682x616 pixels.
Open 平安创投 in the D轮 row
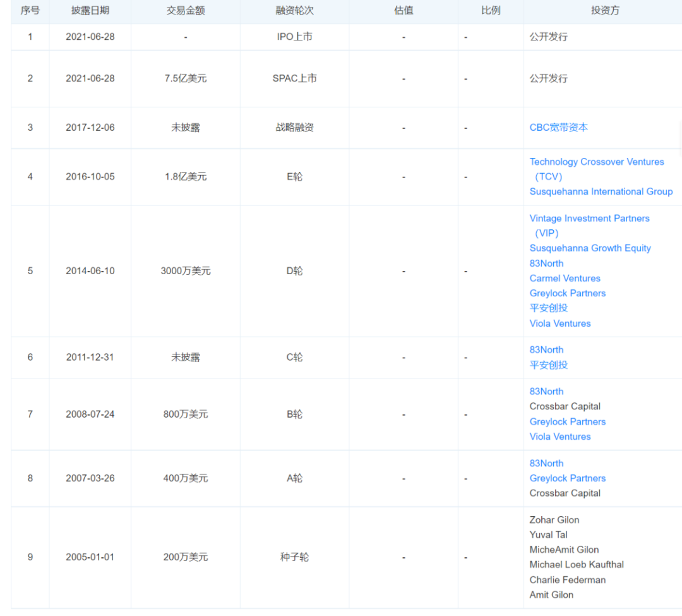coord(548,308)
